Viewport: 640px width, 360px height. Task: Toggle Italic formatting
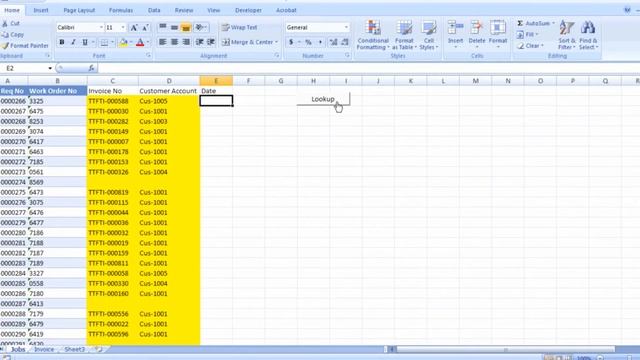tap(73, 42)
